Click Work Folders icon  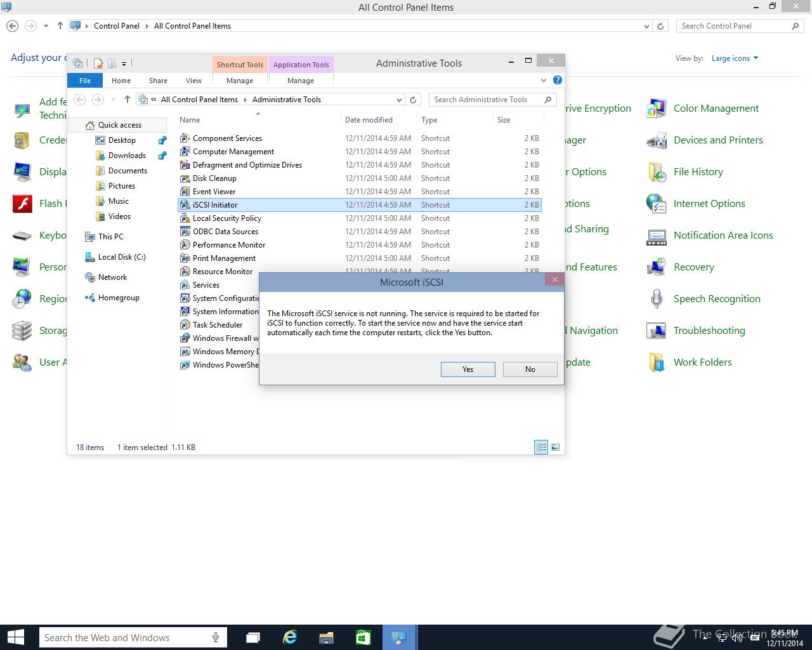click(x=656, y=363)
